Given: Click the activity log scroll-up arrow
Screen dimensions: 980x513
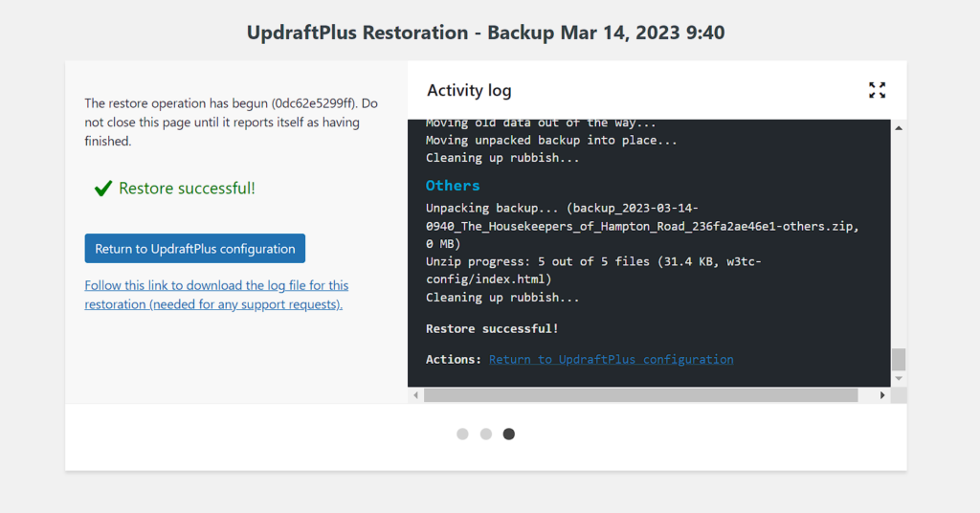Looking at the screenshot, I should click(899, 127).
